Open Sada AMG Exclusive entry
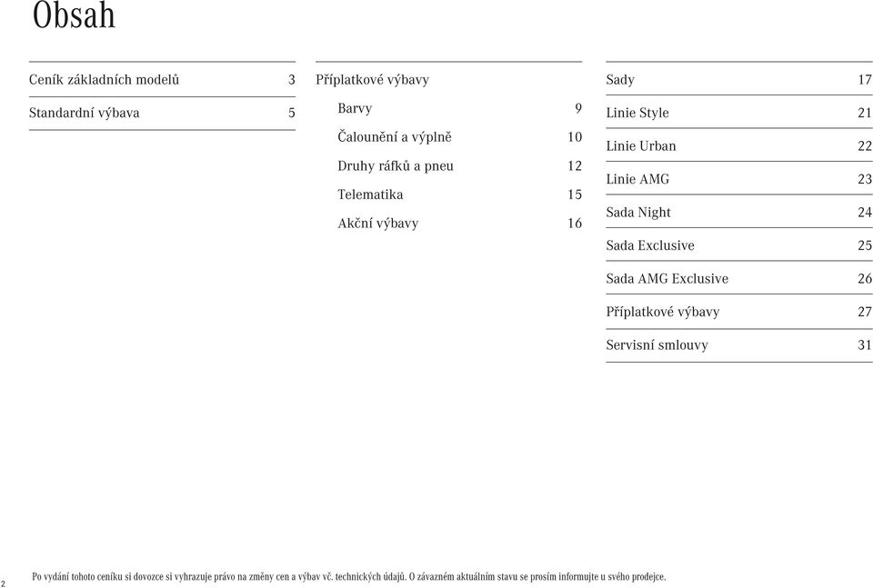This screenshot has width=873, height=588. point(738,279)
